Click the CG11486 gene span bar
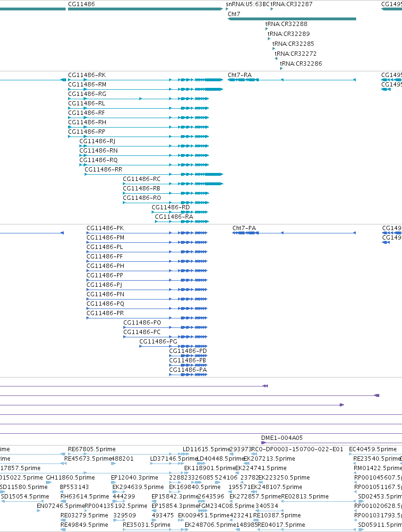The width and height of the screenshot is (402, 532). (145, 9)
